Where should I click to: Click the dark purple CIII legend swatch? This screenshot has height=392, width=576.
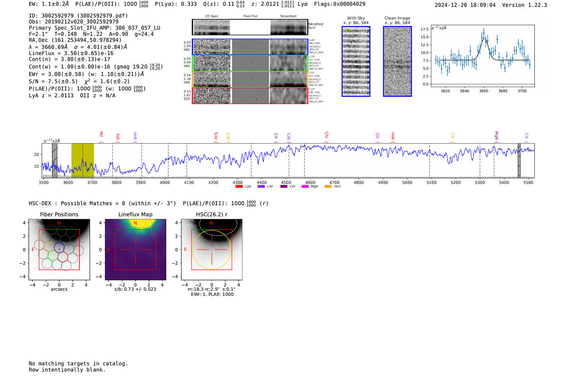283,186
